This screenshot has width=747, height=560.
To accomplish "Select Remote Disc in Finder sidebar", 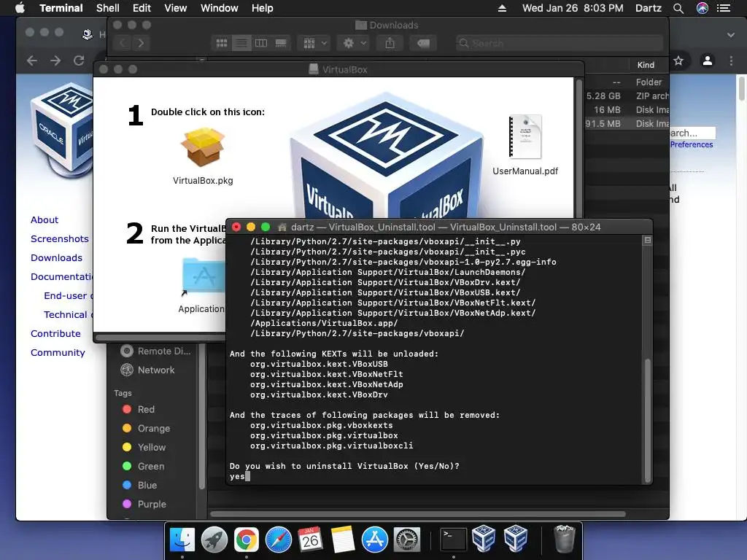I will pyautogui.click(x=155, y=351).
